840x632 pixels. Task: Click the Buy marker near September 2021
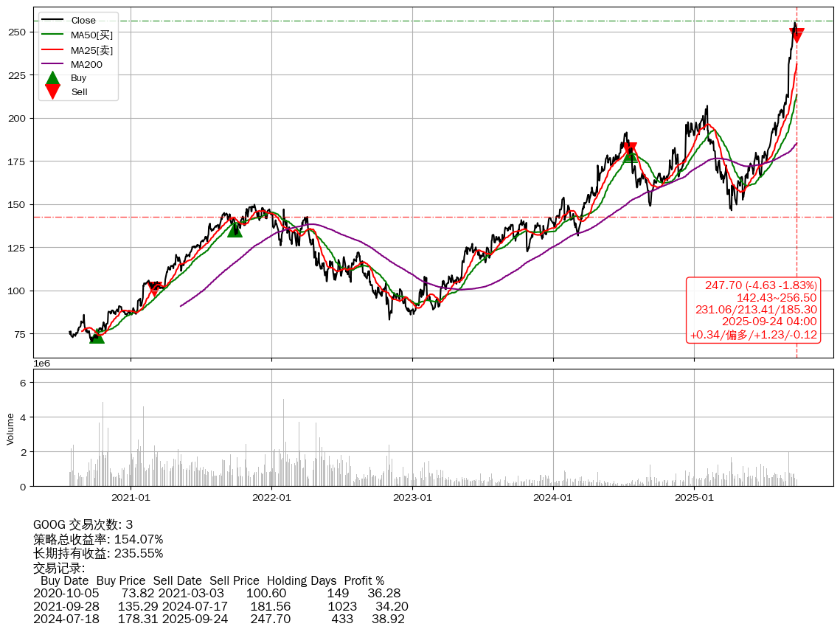235,230
